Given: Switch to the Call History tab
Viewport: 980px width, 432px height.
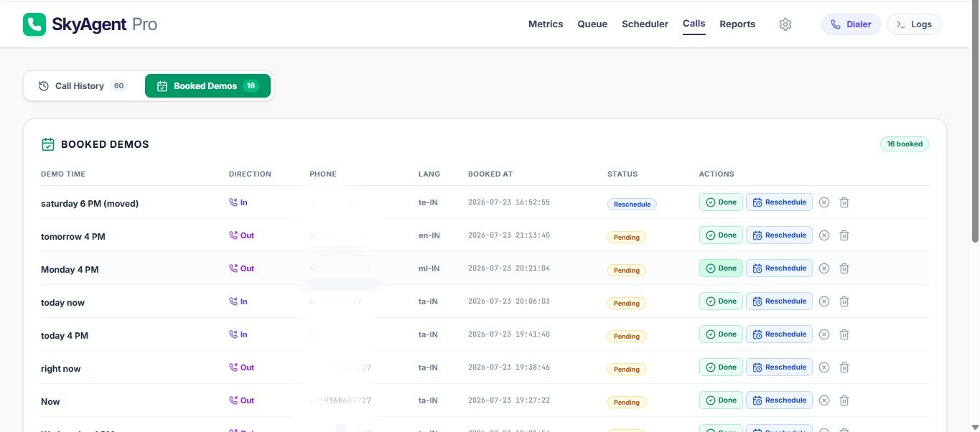Looking at the screenshot, I should 83,85.
